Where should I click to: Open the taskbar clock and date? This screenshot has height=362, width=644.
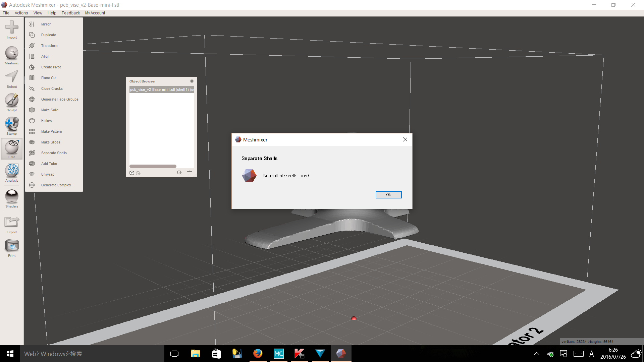[x=613, y=354]
